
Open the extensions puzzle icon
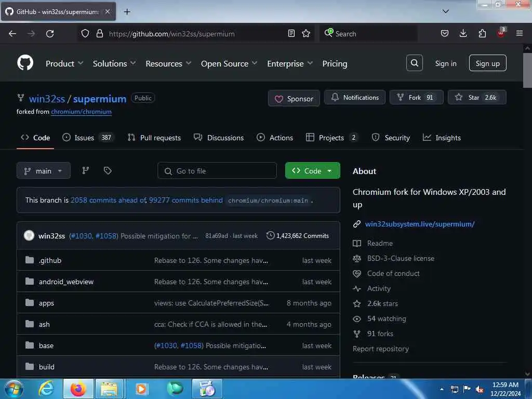coord(482,33)
